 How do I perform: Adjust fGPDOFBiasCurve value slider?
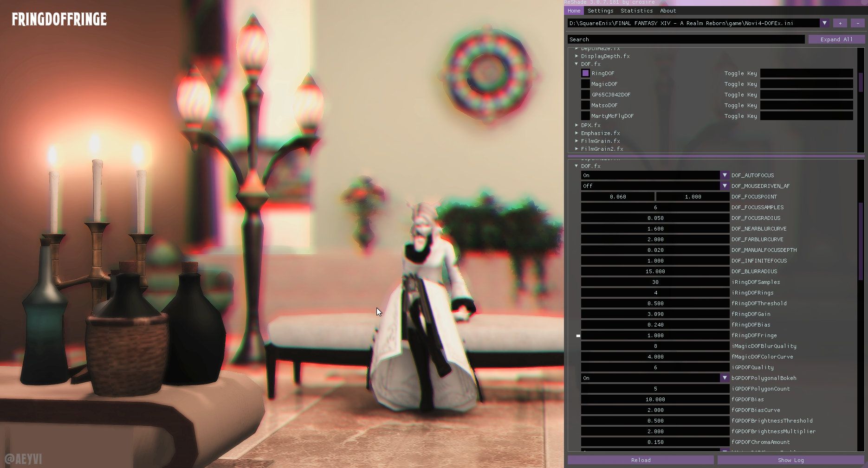tap(655, 410)
